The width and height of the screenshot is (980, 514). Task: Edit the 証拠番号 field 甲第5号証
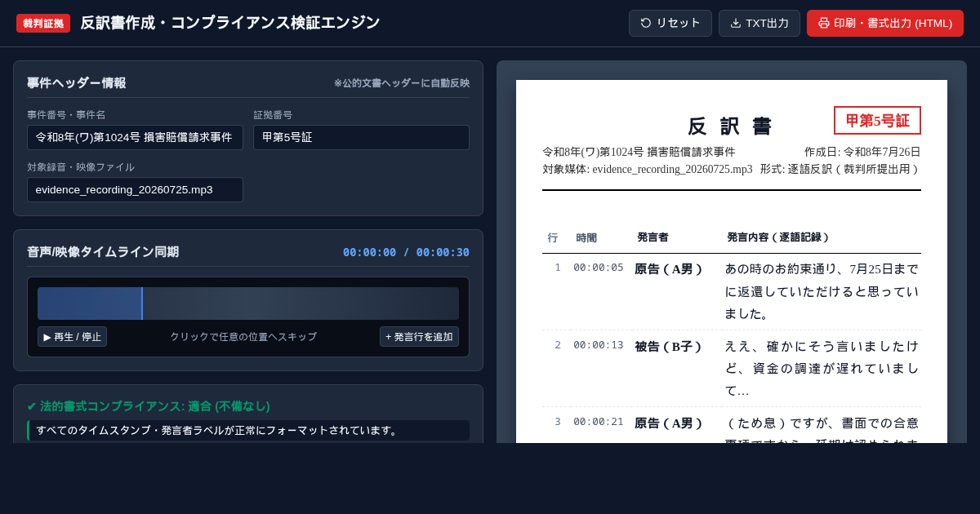click(x=361, y=137)
